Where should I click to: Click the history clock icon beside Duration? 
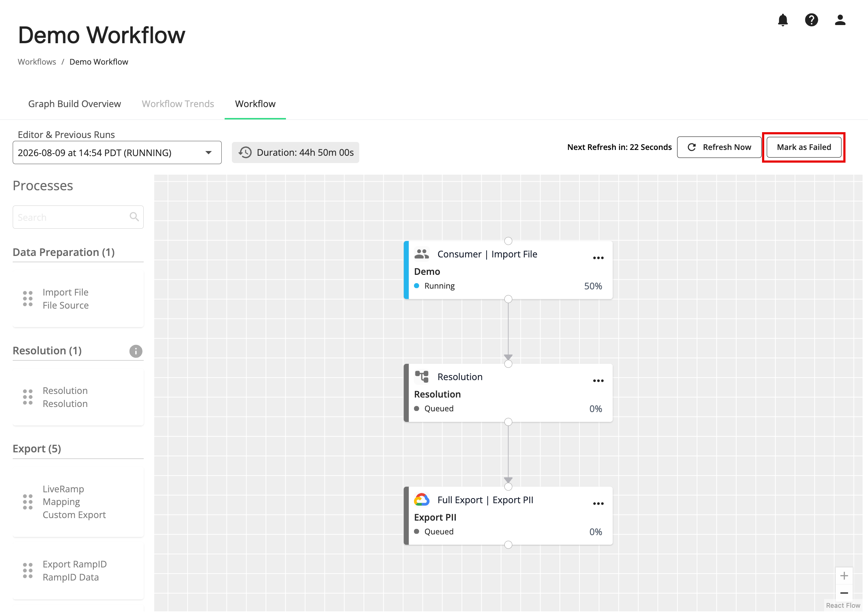245,152
